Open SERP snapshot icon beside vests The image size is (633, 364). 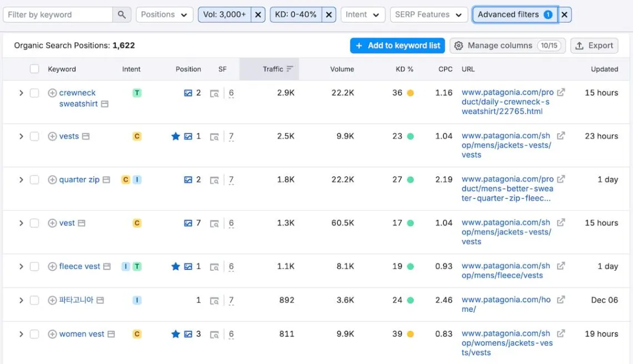click(86, 136)
